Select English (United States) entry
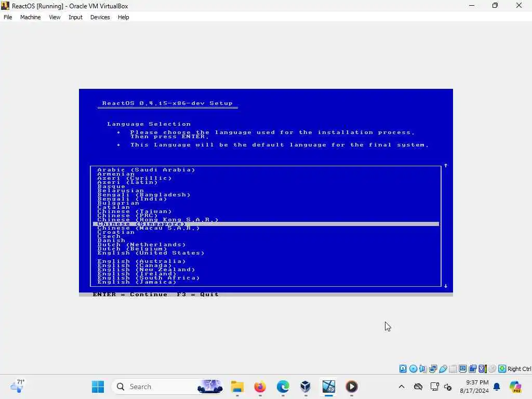This screenshot has width=532, height=399. (151, 253)
